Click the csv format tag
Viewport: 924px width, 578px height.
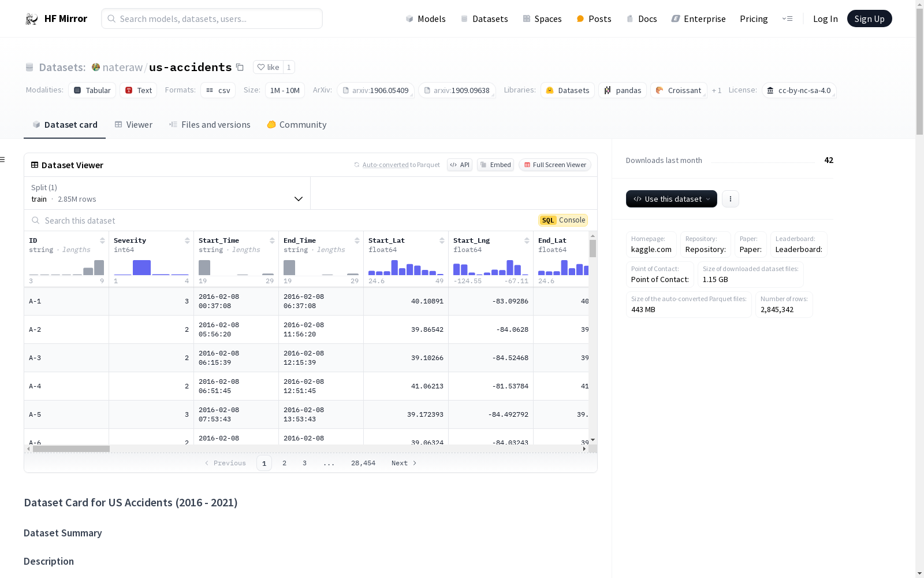point(218,90)
